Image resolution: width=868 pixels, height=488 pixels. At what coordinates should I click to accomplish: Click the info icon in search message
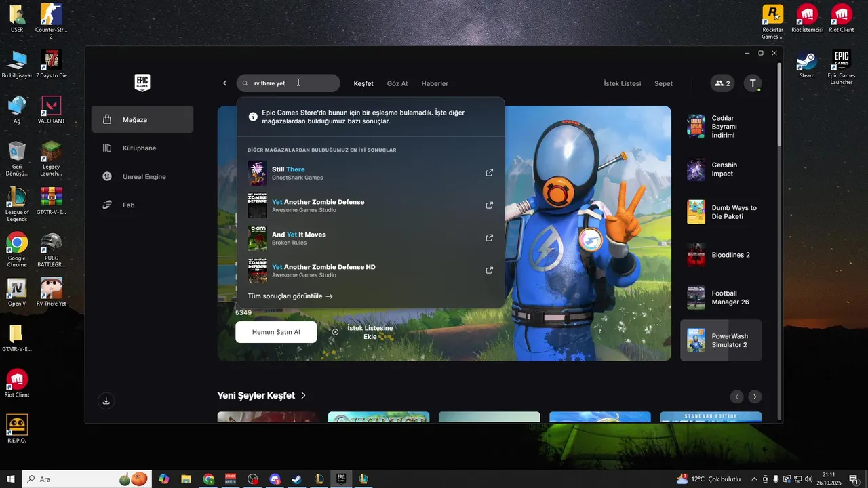point(253,117)
